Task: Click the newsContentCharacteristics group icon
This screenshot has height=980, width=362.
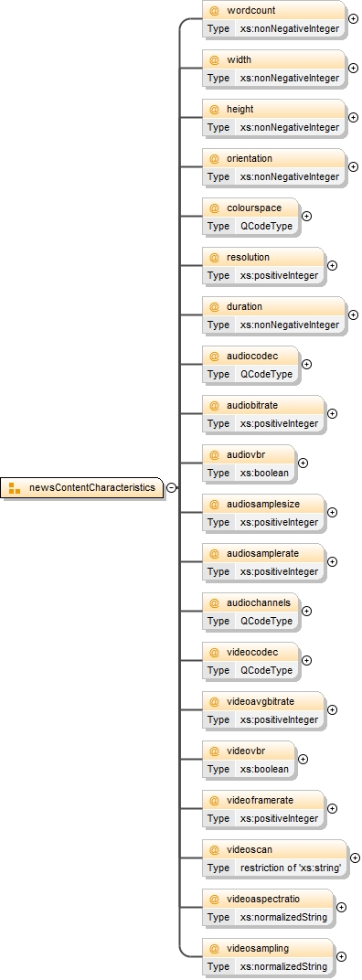Action: (15, 487)
